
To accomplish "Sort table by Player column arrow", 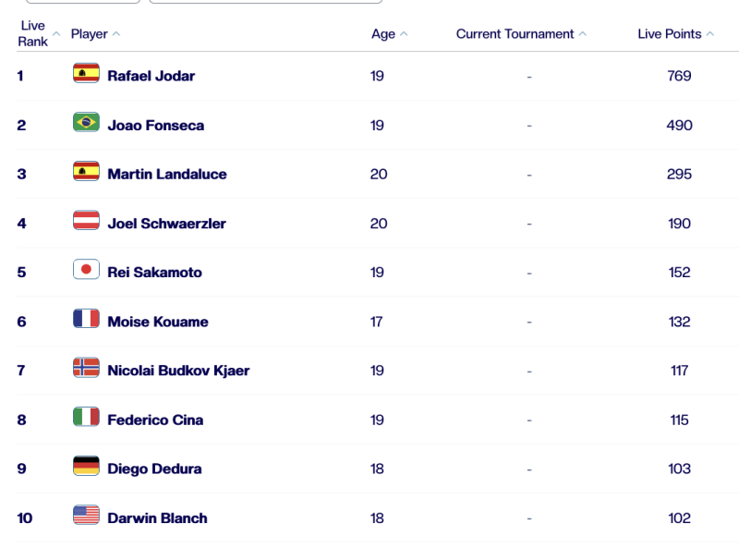I will 116,34.
